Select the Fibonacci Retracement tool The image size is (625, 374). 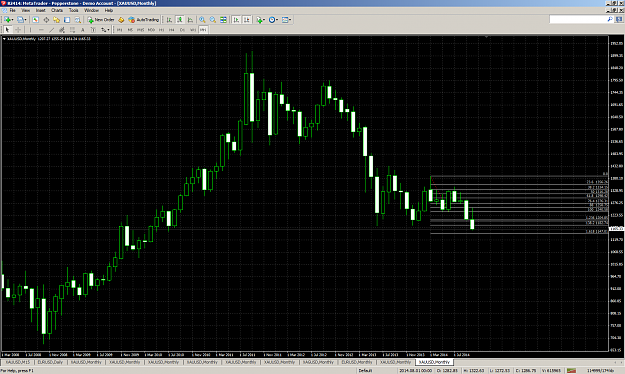(72, 30)
